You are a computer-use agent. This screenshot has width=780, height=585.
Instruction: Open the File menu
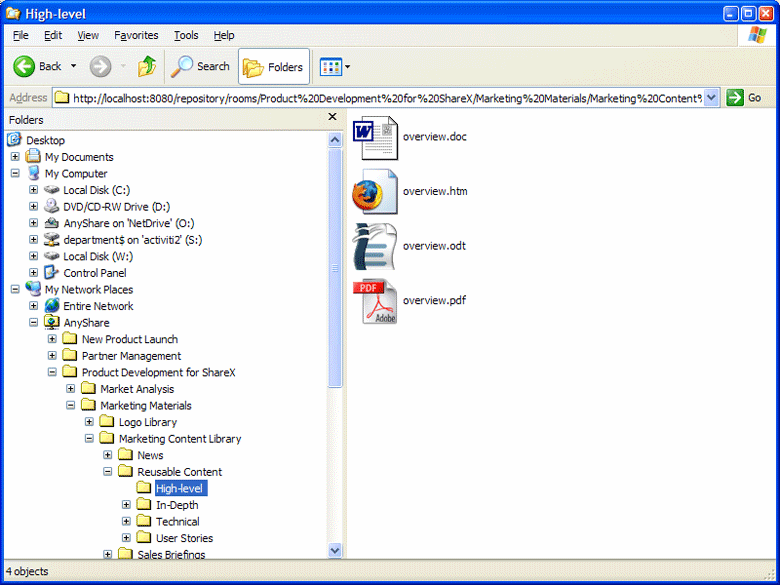coord(20,35)
